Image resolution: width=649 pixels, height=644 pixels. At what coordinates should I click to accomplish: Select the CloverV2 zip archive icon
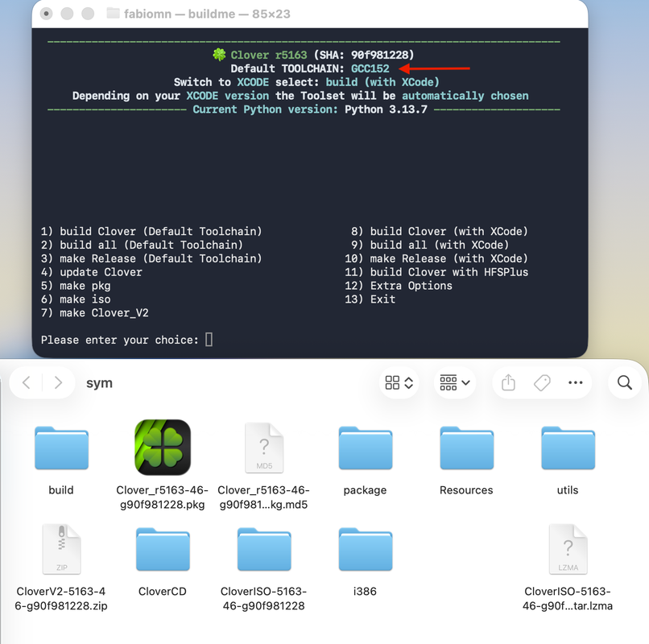point(61,549)
